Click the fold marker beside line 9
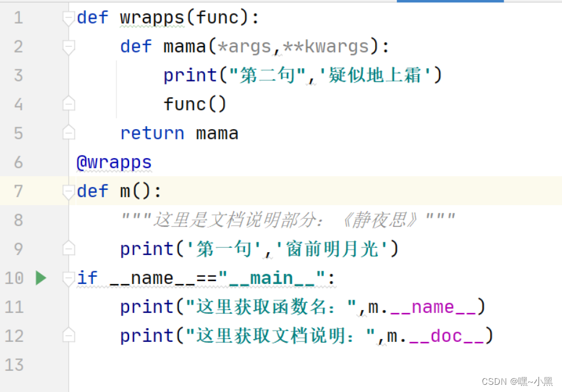Screen dimensions: 562x392 pos(68,247)
